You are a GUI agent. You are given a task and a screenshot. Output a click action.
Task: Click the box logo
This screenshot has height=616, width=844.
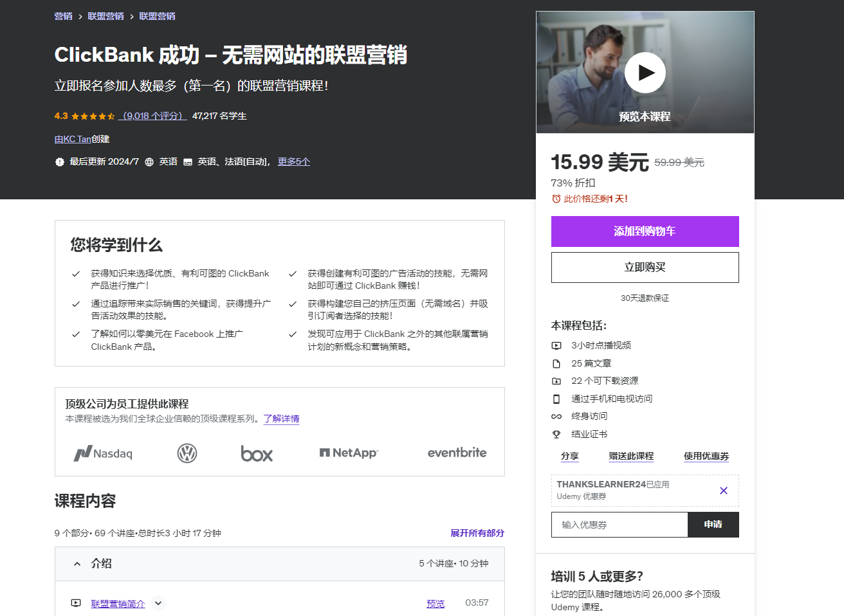257,453
